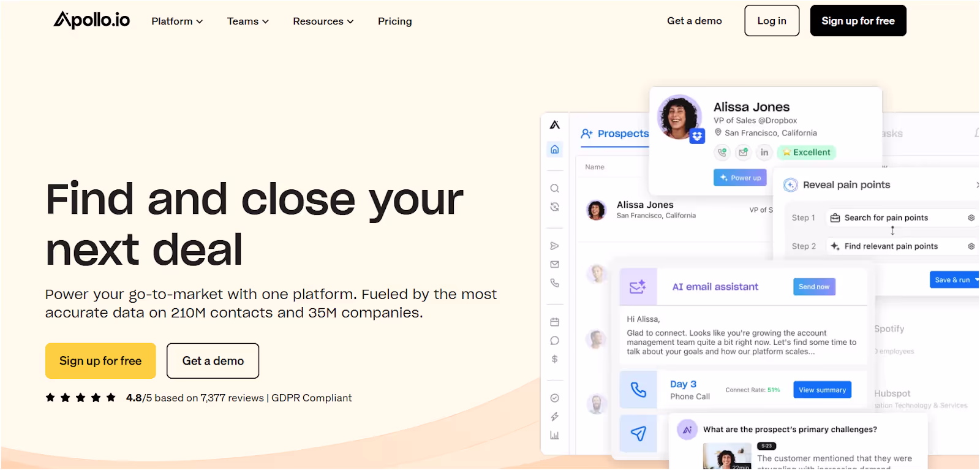Select the emails envelope icon in sidebar
Screen dimensions: 980x470
pyautogui.click(x=555, y=265)
